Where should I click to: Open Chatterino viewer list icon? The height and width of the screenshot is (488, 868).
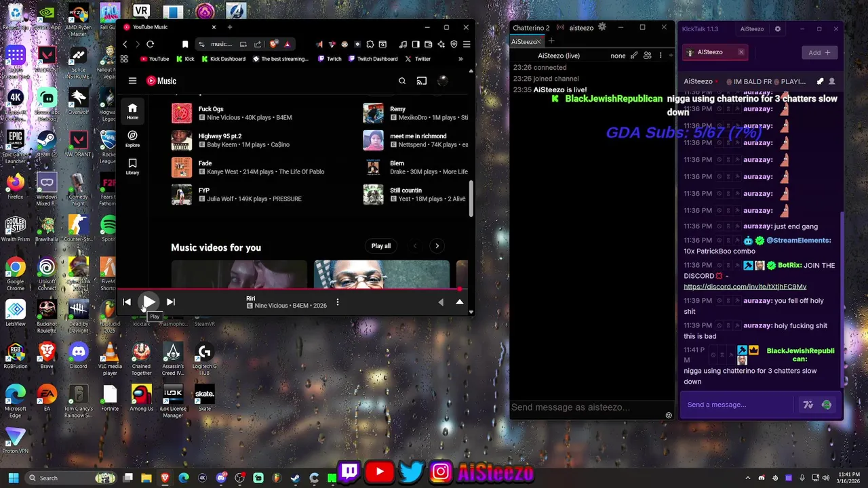(x=648, y=56)
